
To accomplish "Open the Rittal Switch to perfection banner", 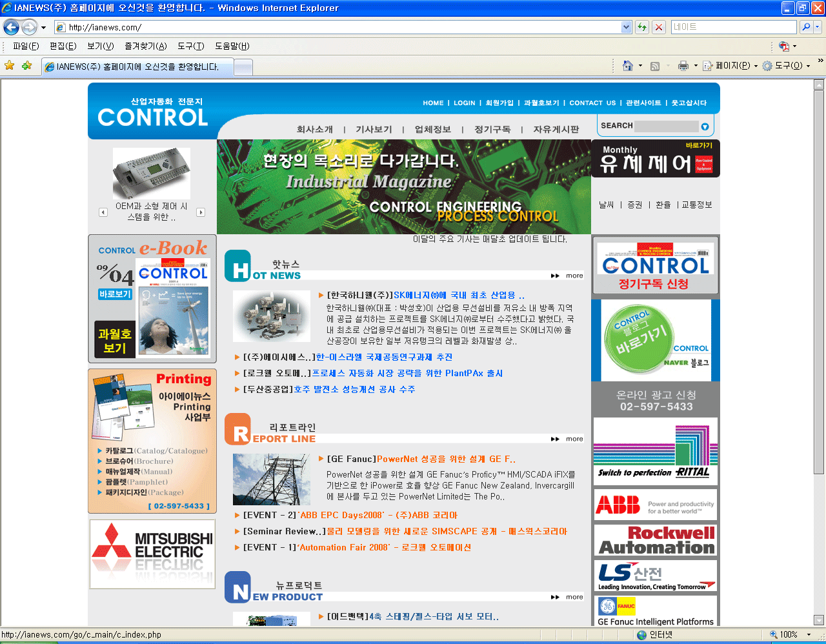I will (655, 451).
